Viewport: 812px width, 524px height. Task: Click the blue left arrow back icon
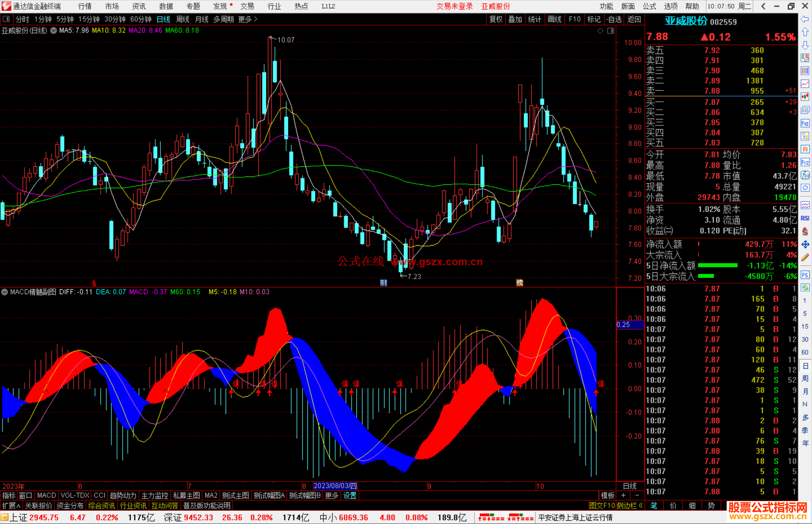805,19
